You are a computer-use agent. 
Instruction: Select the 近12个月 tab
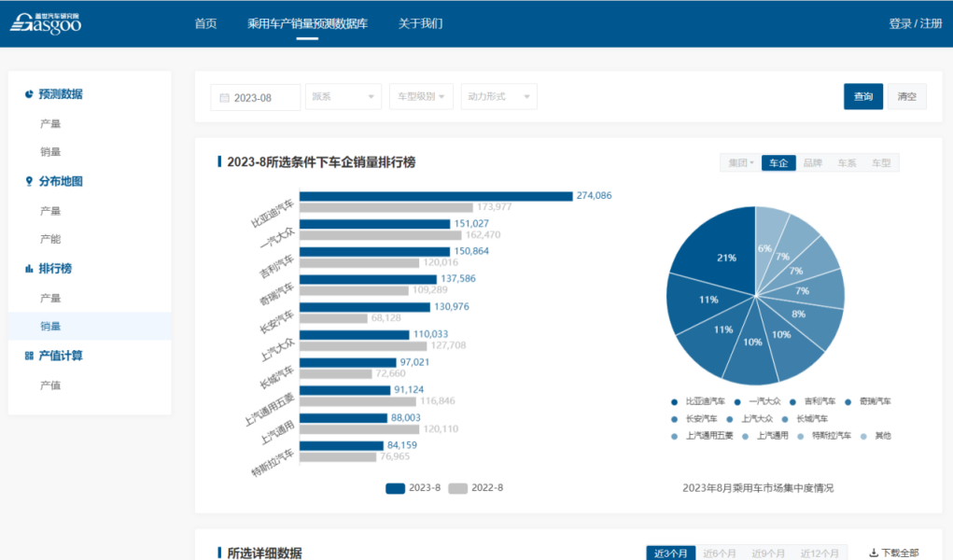point(820,553)
